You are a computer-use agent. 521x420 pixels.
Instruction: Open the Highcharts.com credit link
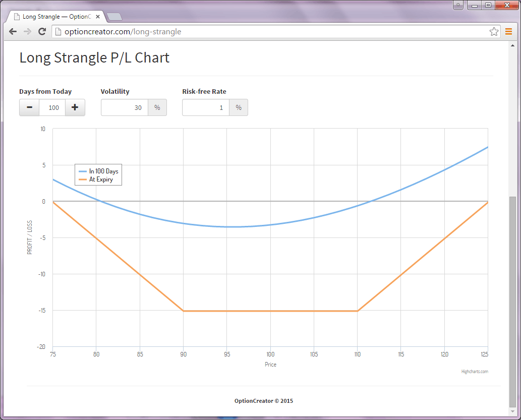475,372
